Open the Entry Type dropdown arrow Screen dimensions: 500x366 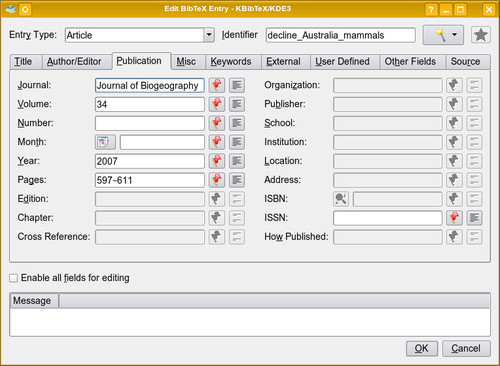pyautogui.click(x=209, y=35)
